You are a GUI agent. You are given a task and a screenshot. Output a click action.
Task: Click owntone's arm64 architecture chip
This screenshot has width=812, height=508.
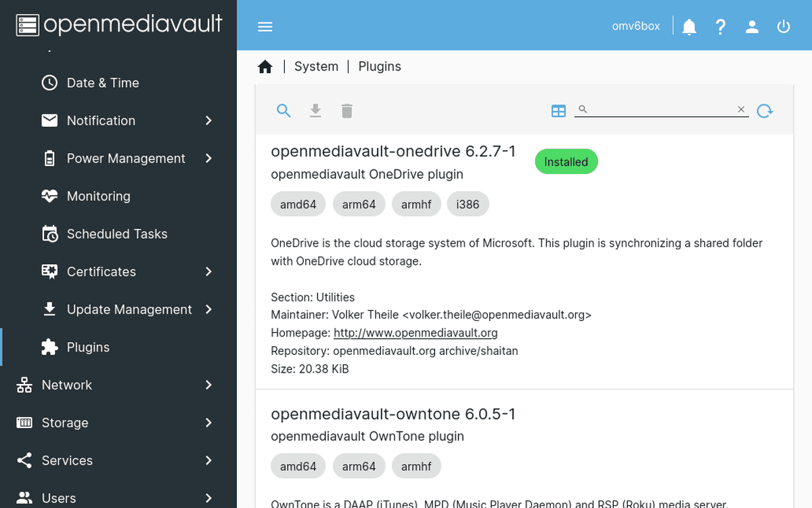tap(359, 466)
